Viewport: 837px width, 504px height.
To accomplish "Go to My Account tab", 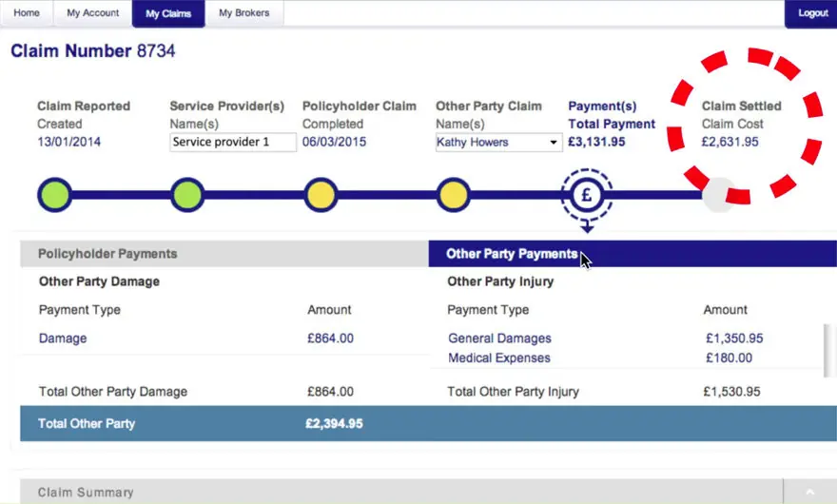I will coord(92,12).
